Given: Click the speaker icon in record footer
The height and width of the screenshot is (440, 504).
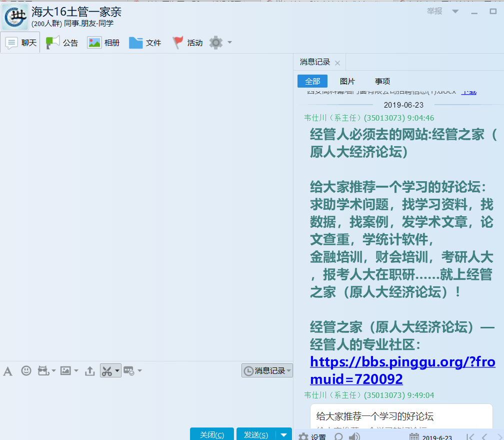Looking at the screenshot, I should tap(354, 436).
